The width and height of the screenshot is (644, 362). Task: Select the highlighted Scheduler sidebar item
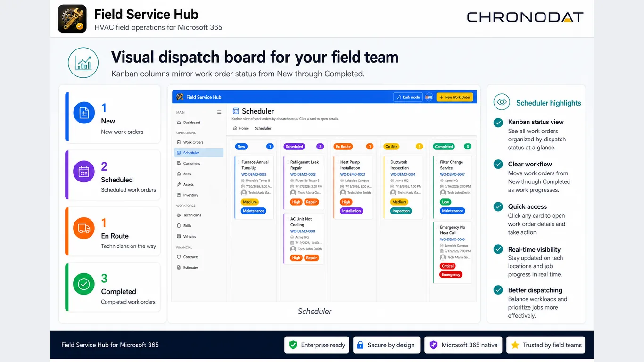(x=198, y=153)
